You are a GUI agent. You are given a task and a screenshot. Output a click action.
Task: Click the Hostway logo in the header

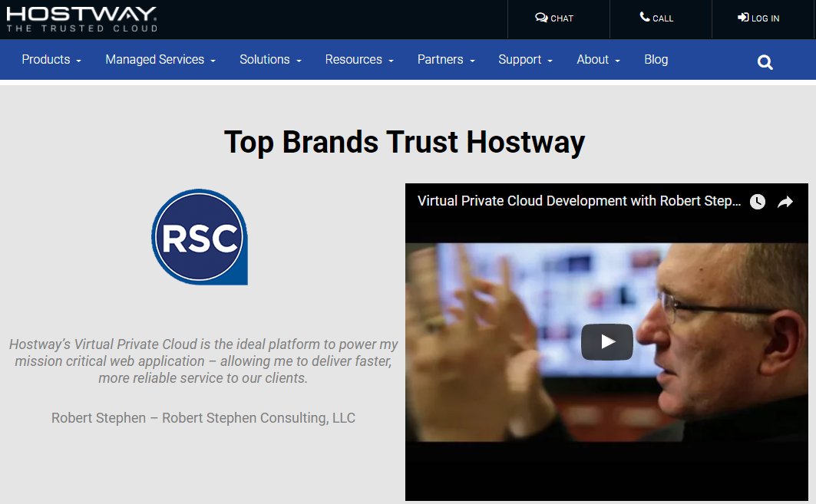81,19
